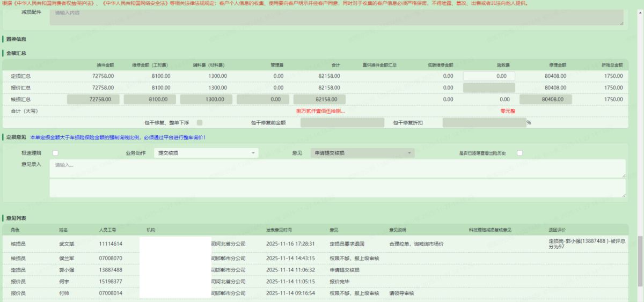The image size is (644, 302).
Task: Click the 包干修复折扣 percentage field
Action: click(x=484, y=122)
